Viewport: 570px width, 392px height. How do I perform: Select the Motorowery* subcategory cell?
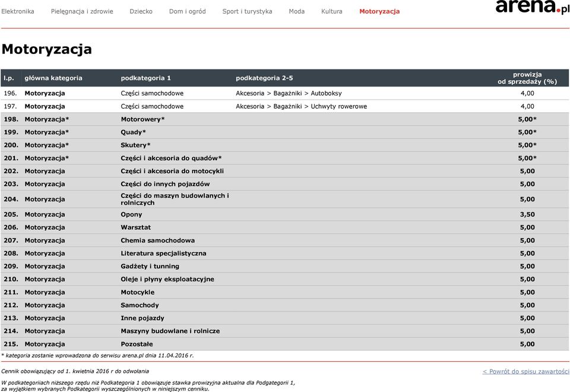(143, 119)
